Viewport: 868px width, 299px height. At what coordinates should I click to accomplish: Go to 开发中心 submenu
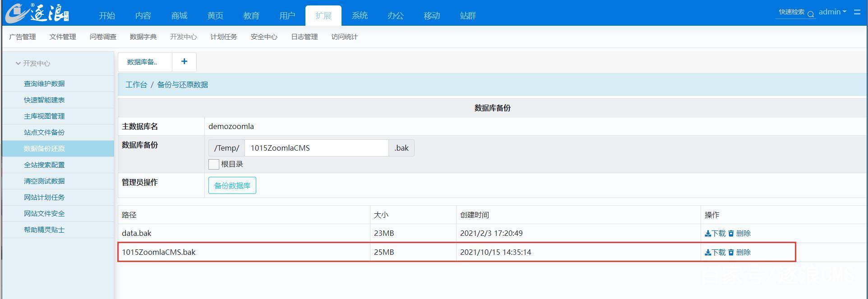pyautogui.click(x=184, y=37)
